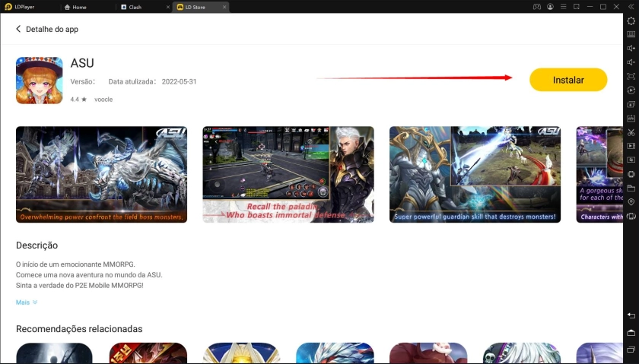Click the date 2022-05-31
The image size is (639, 364).
tap(179, 81)
